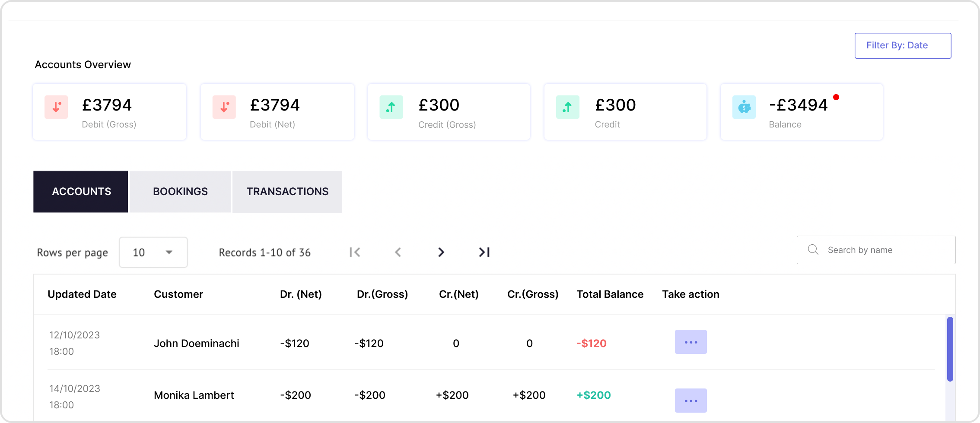
Task: Open the Rows per page dropdown
Action: [153, 252]
